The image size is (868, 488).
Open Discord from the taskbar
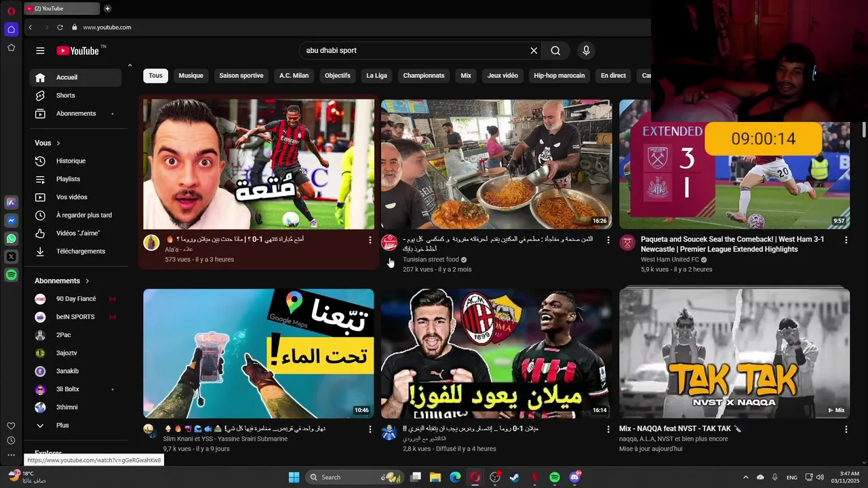pos(575,477)
